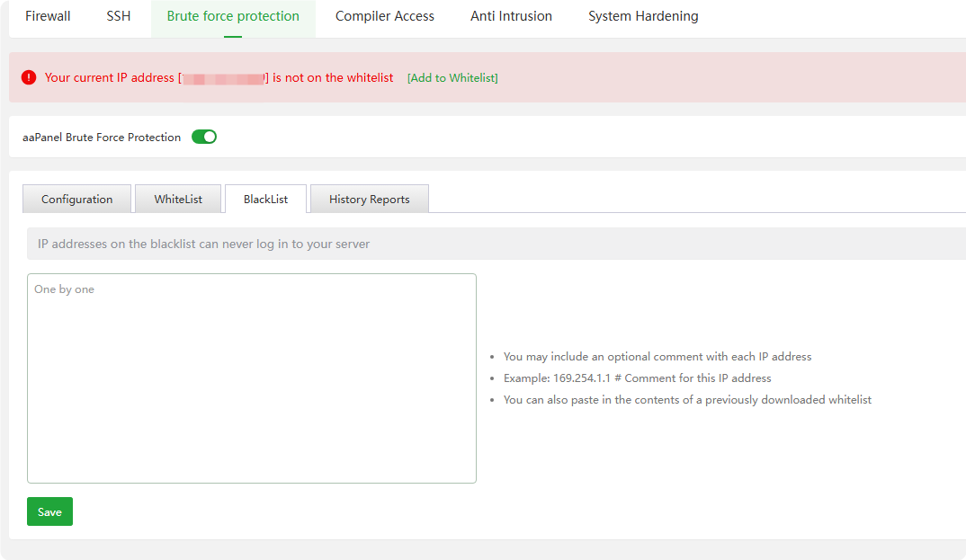Click the red warning alert icon

click(x=29, y=77)
